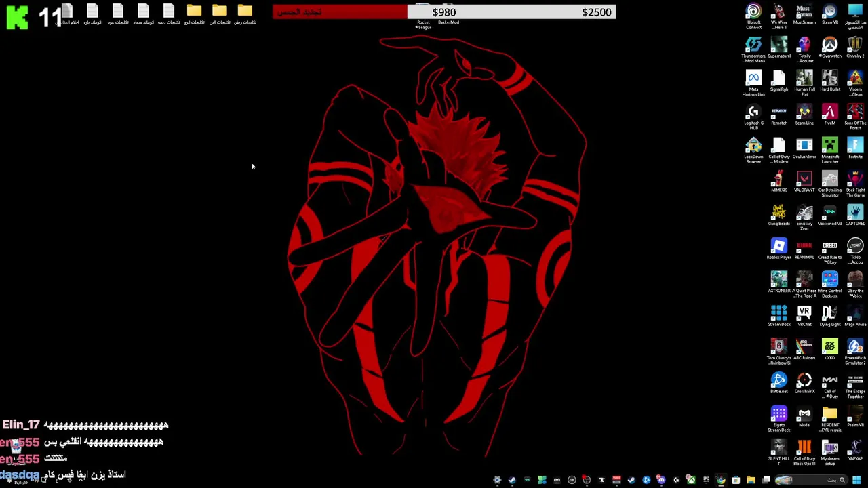Click the Windows Start button in taskbar
868x488 pixels.
click(856, 480)
